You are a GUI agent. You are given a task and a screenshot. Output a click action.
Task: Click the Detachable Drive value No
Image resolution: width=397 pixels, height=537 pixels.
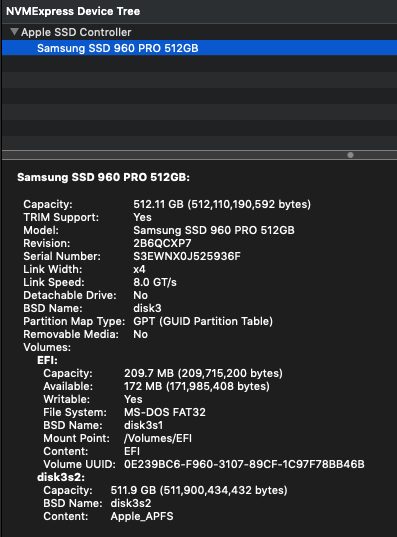[x=140, y=295]
